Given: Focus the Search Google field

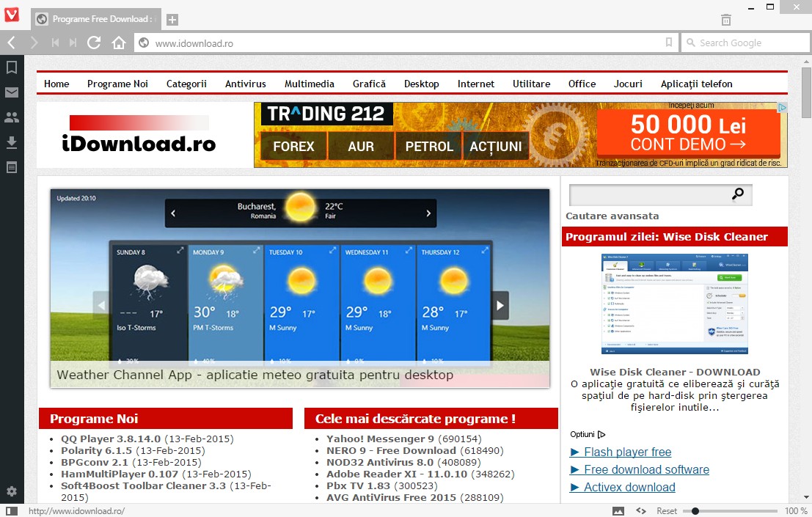Looking at the screenshot, I should pyautogui.click(x=745, y=43).
